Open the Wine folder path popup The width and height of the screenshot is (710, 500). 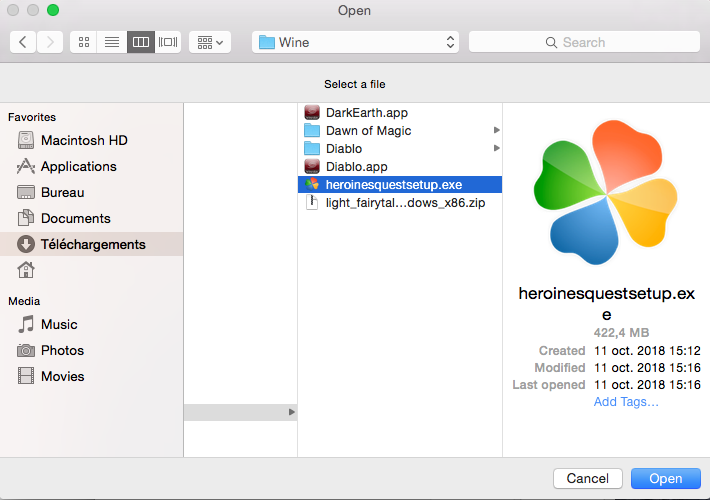(355, 42)
